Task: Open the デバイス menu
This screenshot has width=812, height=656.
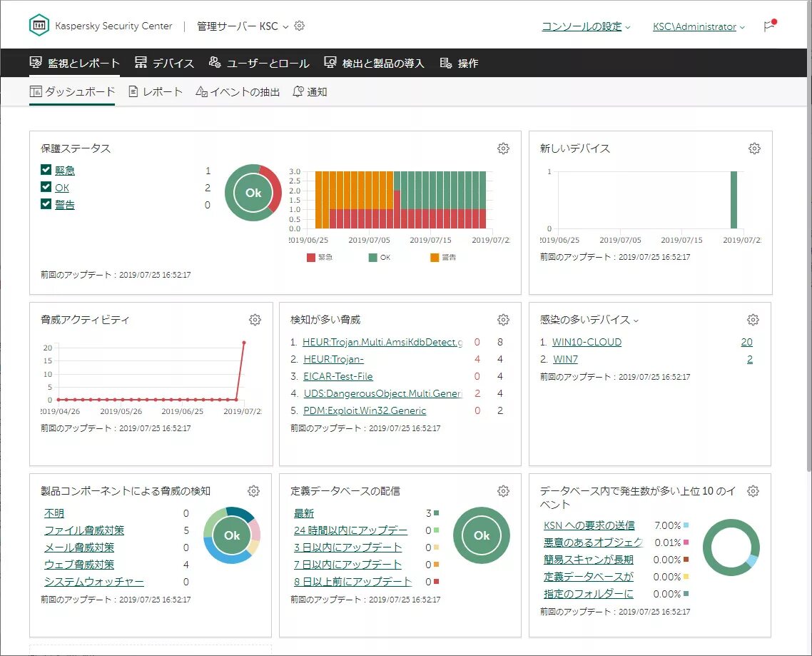Action: [164, 64]
